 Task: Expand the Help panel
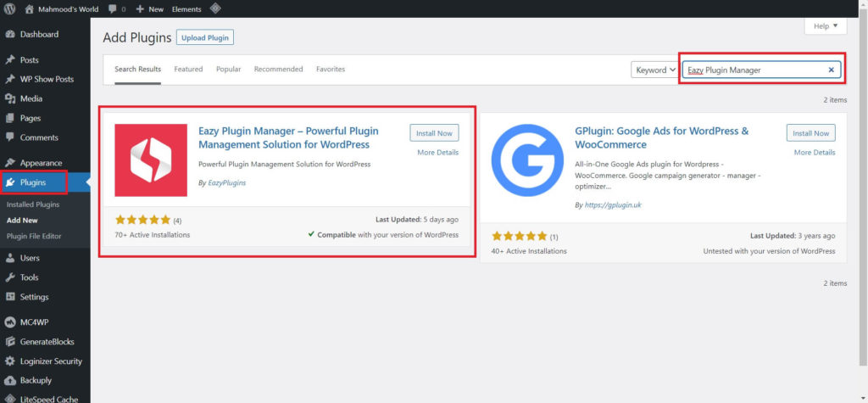point(826,26)
